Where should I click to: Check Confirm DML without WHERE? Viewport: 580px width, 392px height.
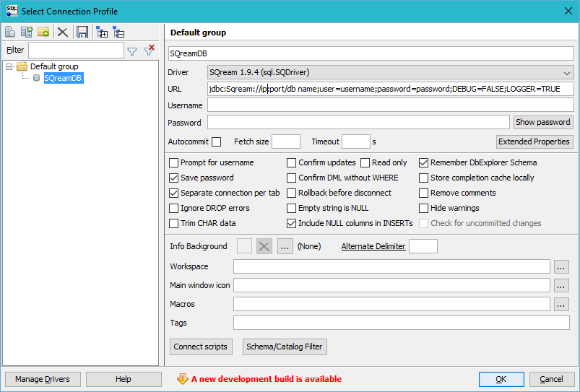[292, 178]
